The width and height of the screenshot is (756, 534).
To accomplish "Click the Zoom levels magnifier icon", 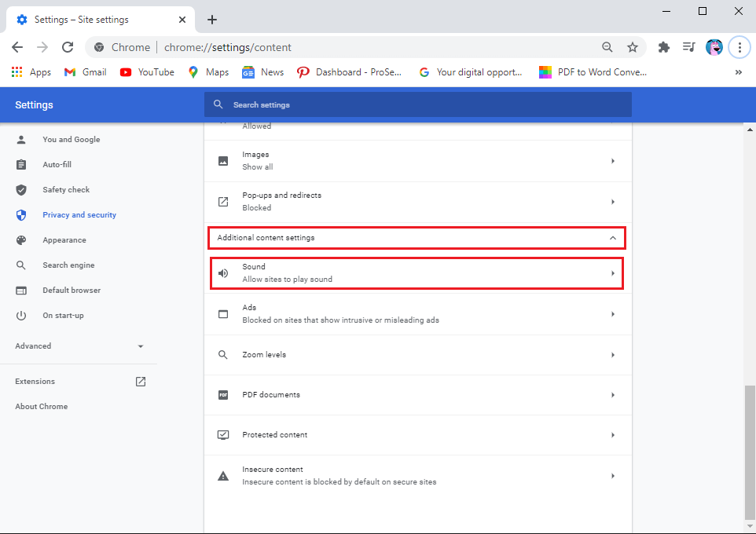I will 223,354.
